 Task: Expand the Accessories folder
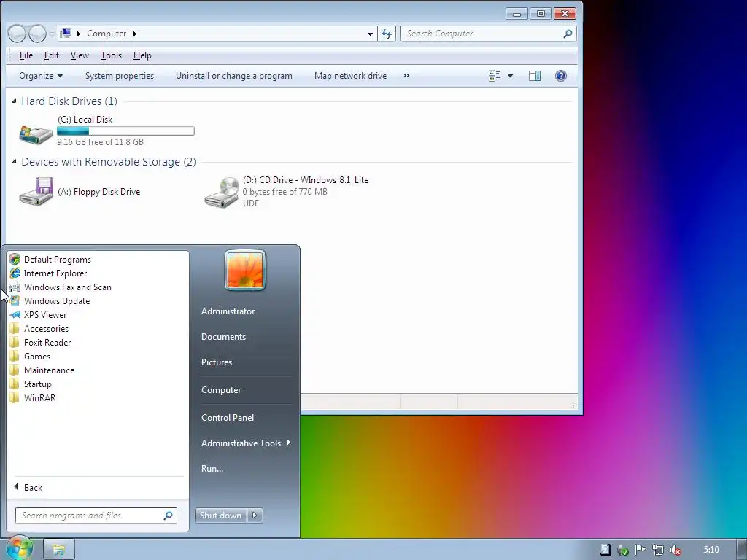pos(39,329)
